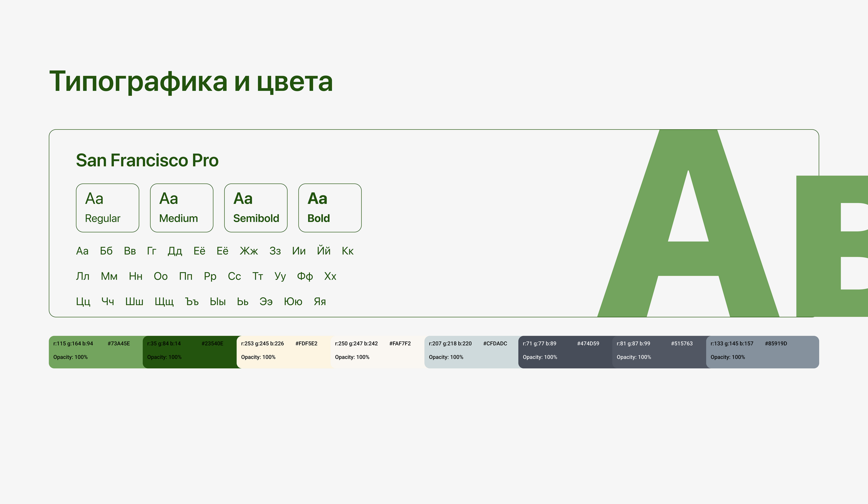
Task: Click the Юю letter sample
Action: click(x=293, y=301)
